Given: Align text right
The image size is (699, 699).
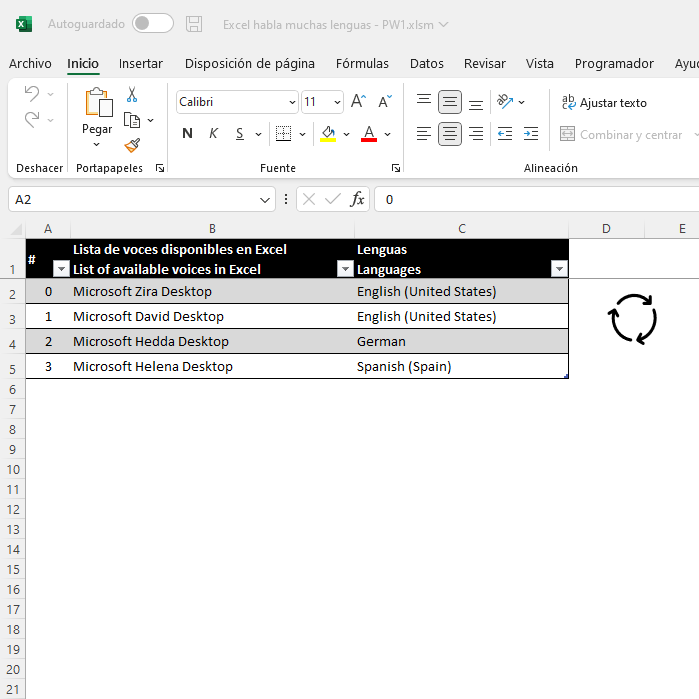Looking at the screenshot, I should (476, 134).
